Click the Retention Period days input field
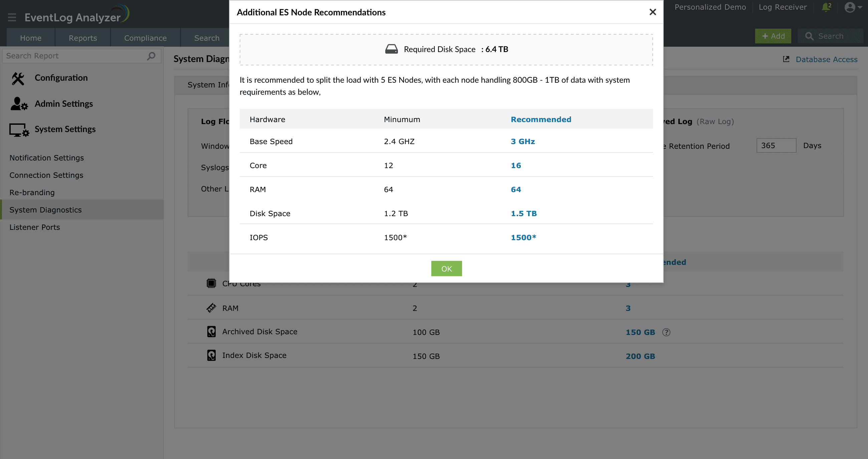Screen dimensions: 868x459 pos(776,145)
